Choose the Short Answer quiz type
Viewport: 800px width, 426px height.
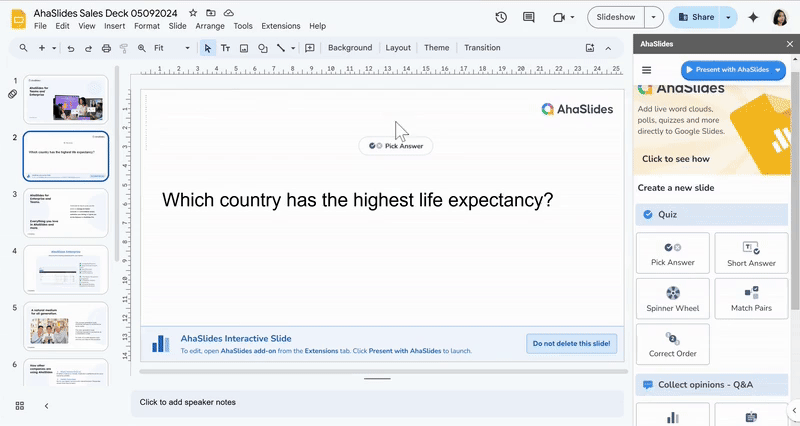click(751, 253)
